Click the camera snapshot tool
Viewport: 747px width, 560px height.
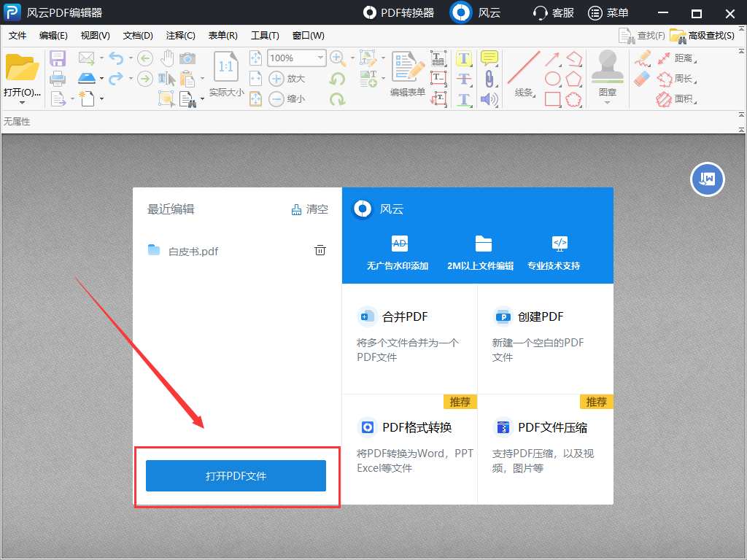[187, 58]
